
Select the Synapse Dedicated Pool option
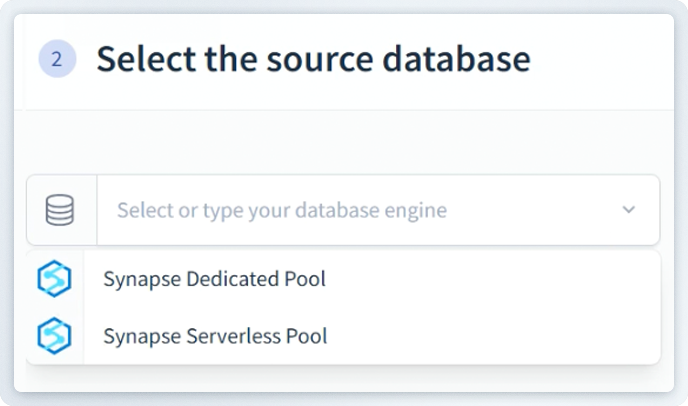[214, 279]
